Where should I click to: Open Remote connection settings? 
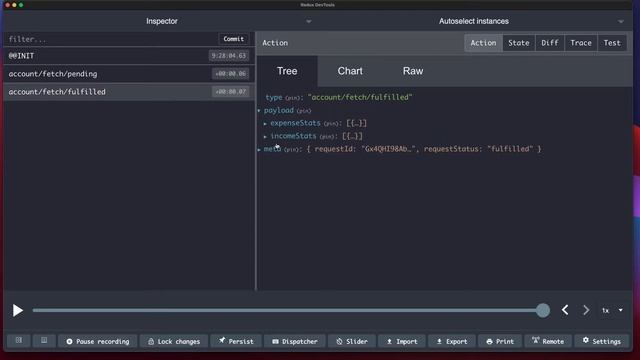[548, 341]
